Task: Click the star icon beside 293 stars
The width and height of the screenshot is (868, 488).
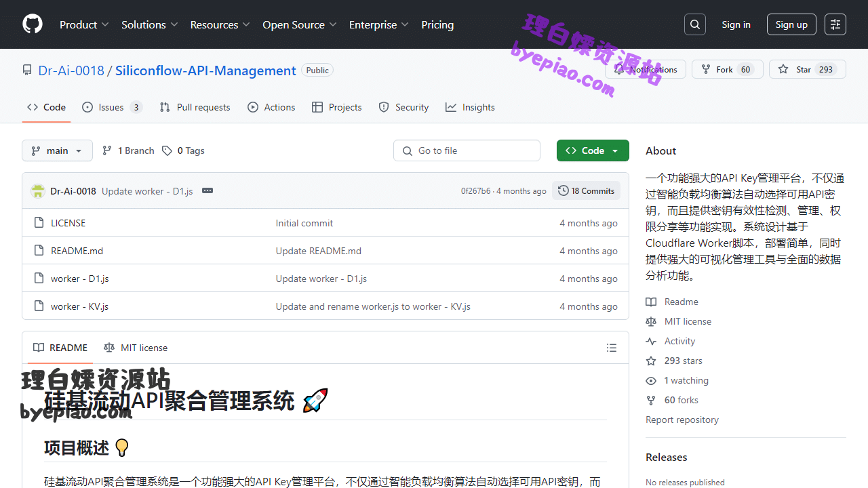Action: point(651,361)
